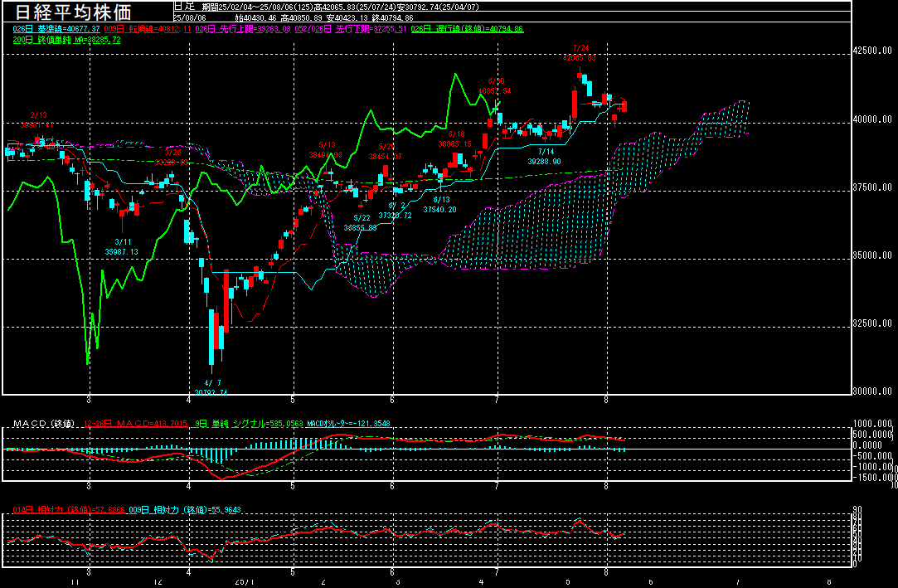Click the 32500.00 price axis label
Image resolution: width=898 pixels, height=588 pixels.
872,323
